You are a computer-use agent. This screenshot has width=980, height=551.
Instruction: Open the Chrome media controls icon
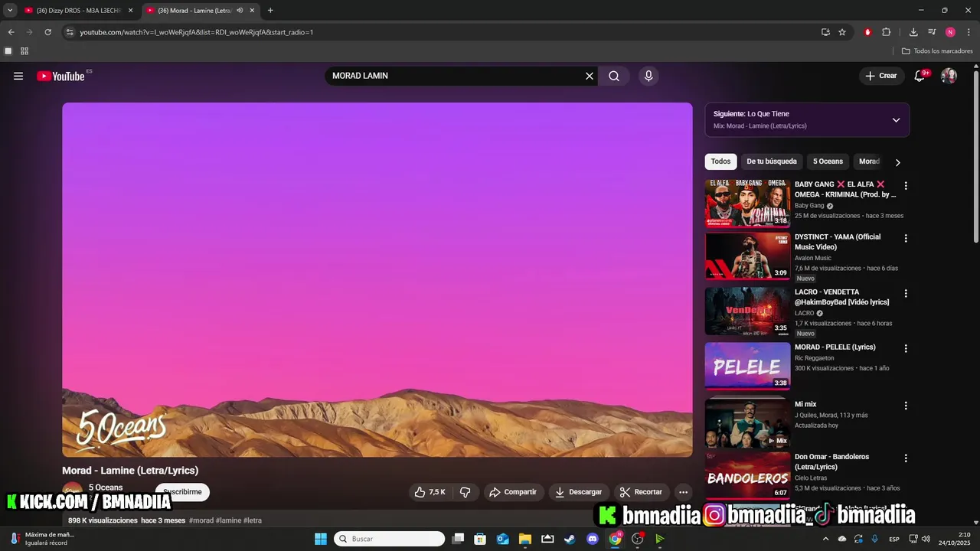click(932, 32)
